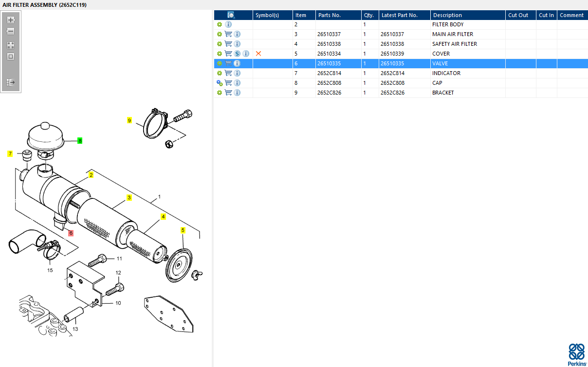Image resolution: width=588 pixels, height=367 pixels.
Task: Select callout 2 on the filter body
Action: point(91,175)
